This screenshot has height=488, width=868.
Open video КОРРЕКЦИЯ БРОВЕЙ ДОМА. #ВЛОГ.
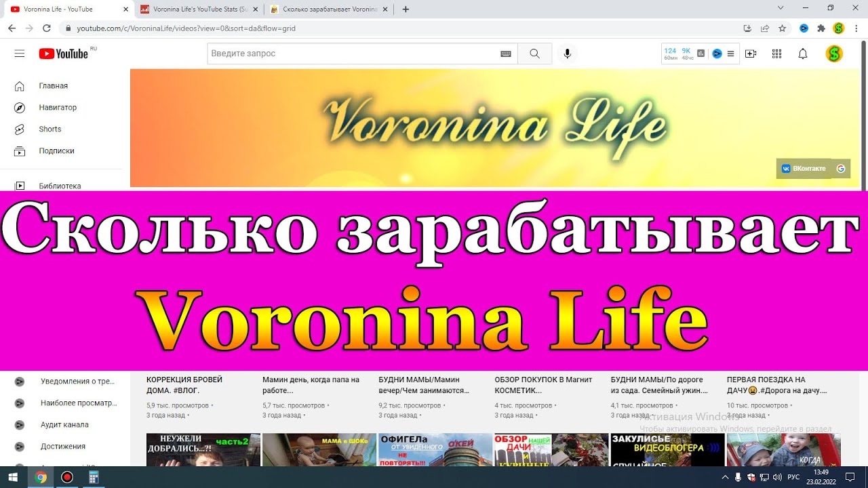tap(184, 385)
